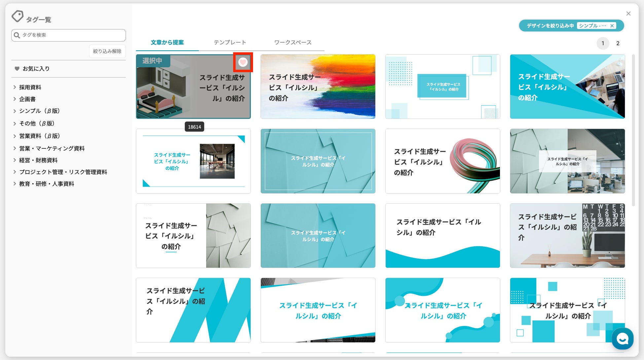Click the magnifier icon in tag search
Viewport: 644px width, 360px height.
tap(17, 35)
